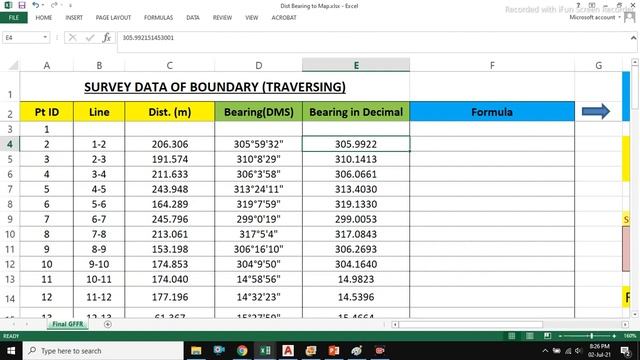Open Adobe Acrobat from the taskbar
This screenshot has height=360, width=640.
[288, 351]
